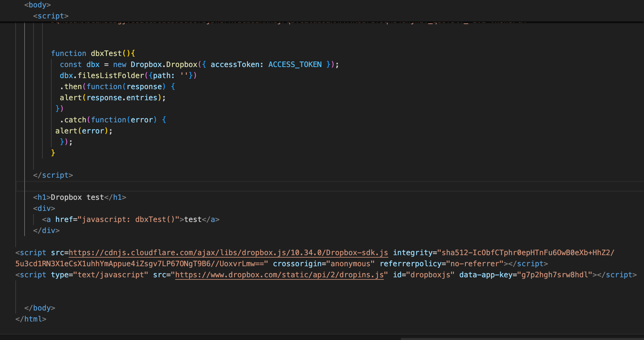Screen dimensions: 644x340
Task: Click the data-app-key value g7p2hgh7srw8hdl
Action: (x=555, y=275)
